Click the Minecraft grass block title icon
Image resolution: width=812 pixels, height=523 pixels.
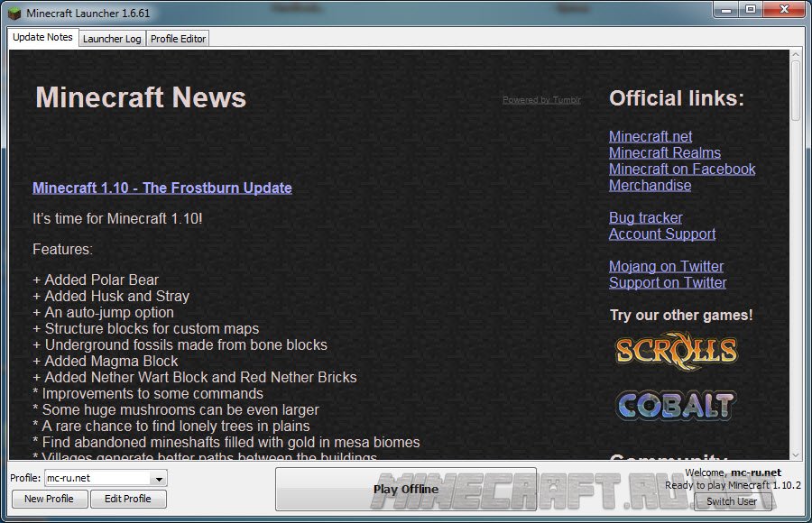point(14,13)
